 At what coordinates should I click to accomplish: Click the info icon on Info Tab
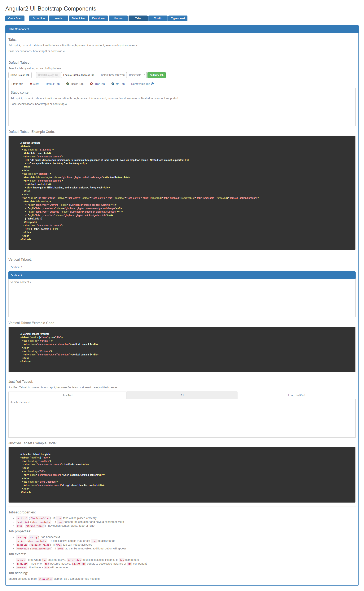pos(113,84)
